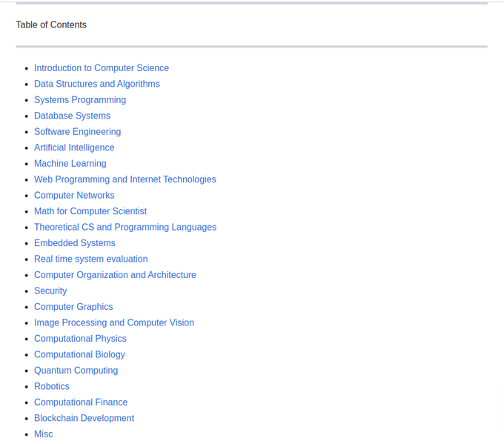
Task: Jump to Image Processing and Computer Vision
Action: pyautogui.click(x=114, y=322)
